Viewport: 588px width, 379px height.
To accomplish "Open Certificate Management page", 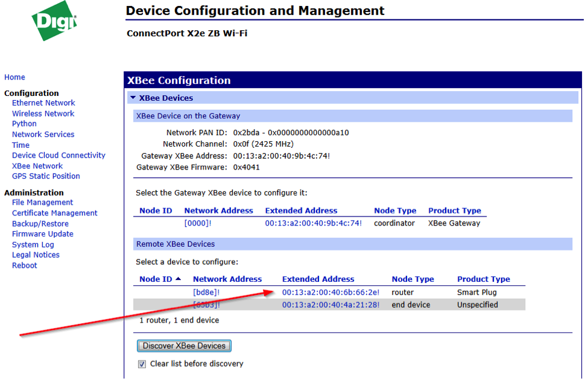I will pyautogui.click(x=54, y=213).
